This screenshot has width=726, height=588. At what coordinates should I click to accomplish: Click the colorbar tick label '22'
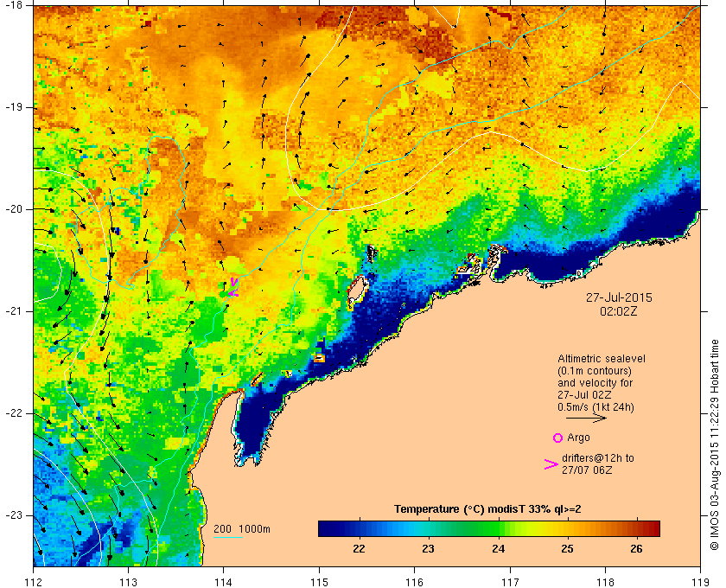pyautogui.click(x=359, y=549)
